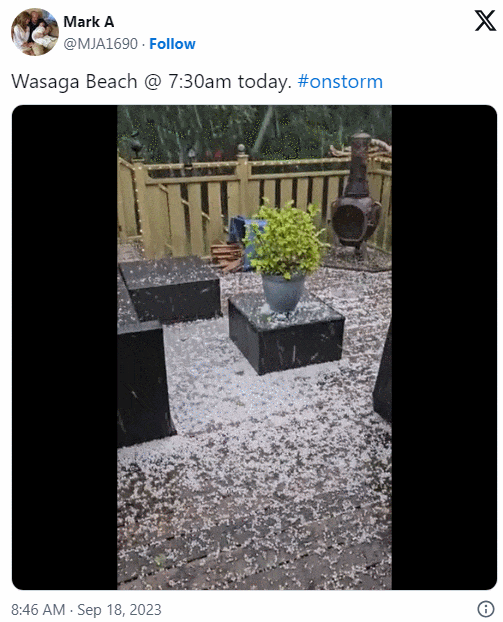Click the video's right black letterbox bar

(x=444, y=347)
